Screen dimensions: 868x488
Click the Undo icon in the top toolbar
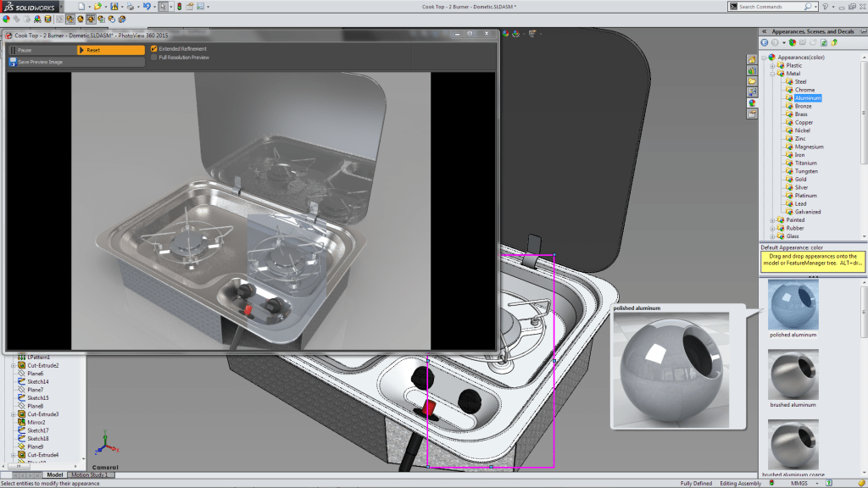pos(146,6)
